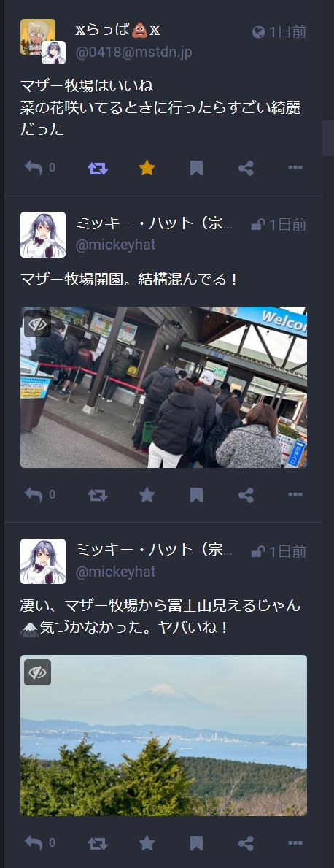334x868 pixels.
Task: Open the @0418@mstdn.jp profile link
Action: click(x=133, y=53)
